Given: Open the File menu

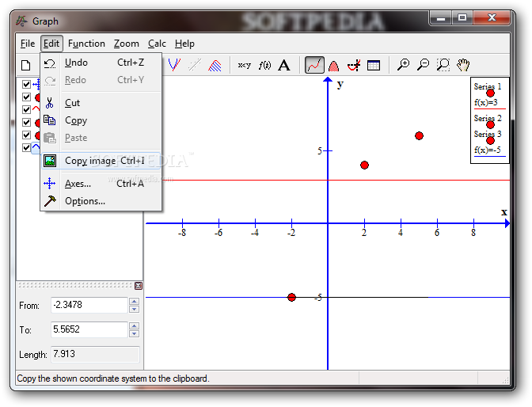Looking at the screenshot, I should [28, 44].
